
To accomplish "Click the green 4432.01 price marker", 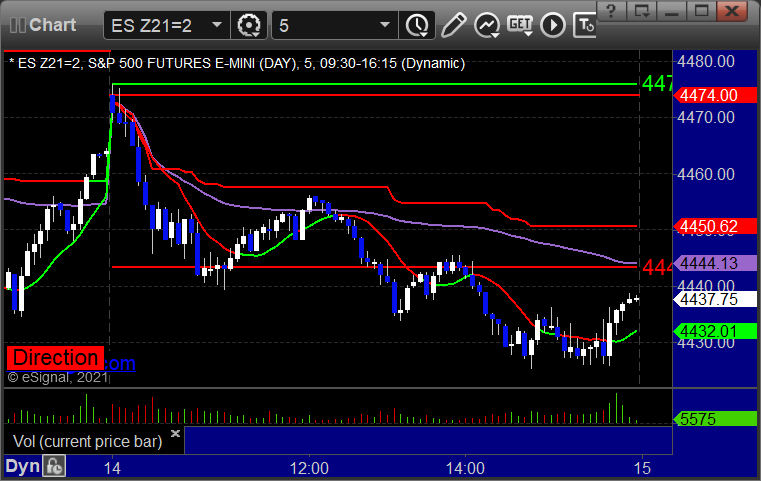I will click(x=715, y=332).
